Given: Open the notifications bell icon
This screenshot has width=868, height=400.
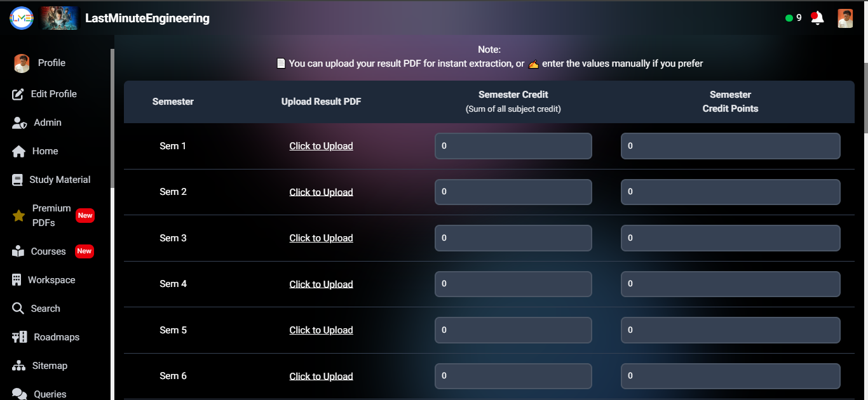Looking at the screenshot, I should [818, 18].
